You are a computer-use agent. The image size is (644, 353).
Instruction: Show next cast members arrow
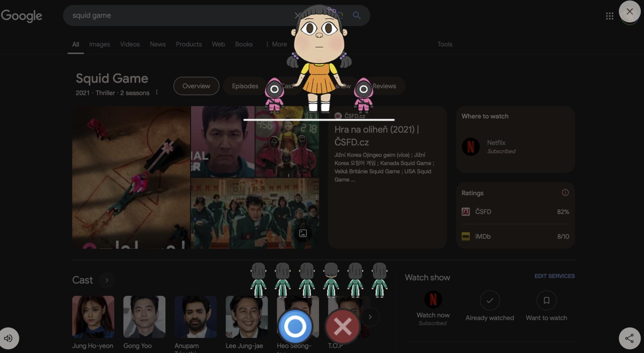(x=370, y=317)
